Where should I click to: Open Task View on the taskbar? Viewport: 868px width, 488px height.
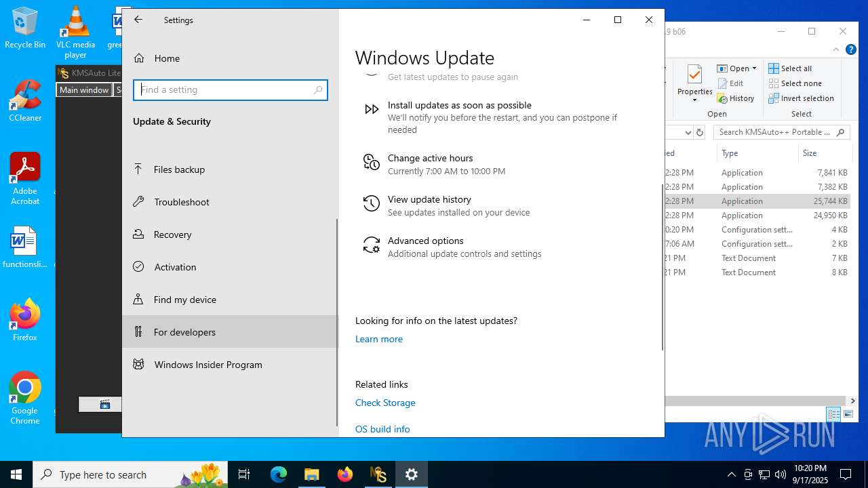244,474
